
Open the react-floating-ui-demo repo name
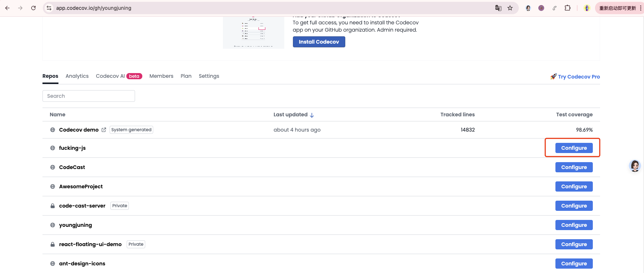coord(90,244)
